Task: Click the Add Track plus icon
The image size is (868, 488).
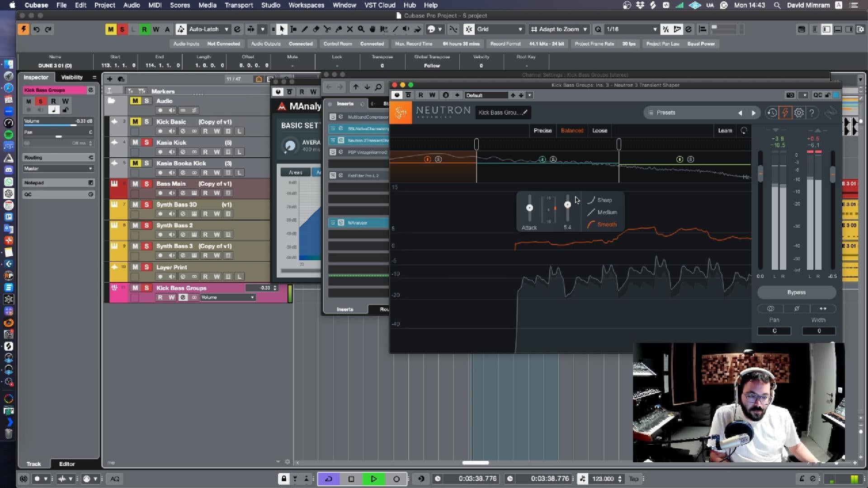Action: [109, 79]
